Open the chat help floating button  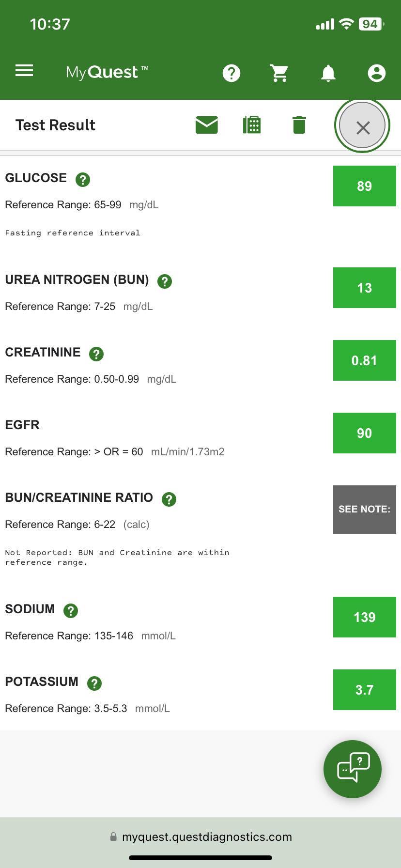pos(353,769)
